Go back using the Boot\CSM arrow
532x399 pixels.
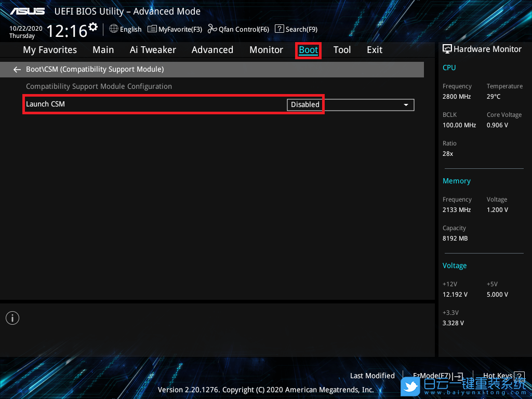(17, 69)
